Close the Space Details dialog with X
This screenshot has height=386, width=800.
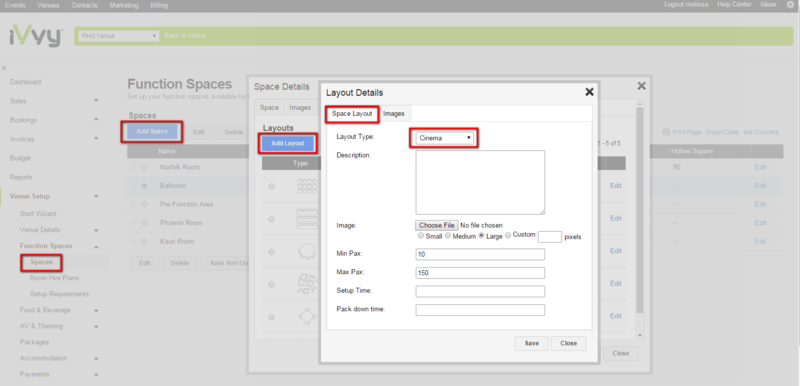(x=642, y=86)
